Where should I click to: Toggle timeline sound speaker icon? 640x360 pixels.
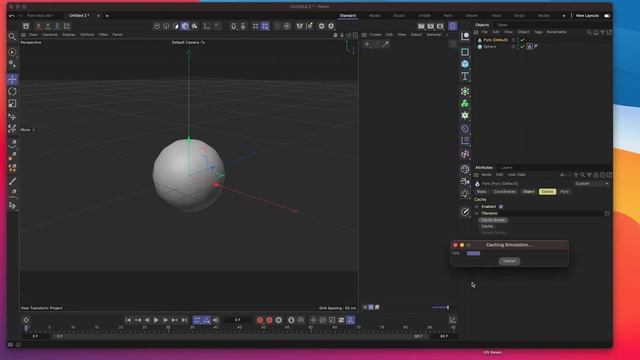[x=216, y=320]
